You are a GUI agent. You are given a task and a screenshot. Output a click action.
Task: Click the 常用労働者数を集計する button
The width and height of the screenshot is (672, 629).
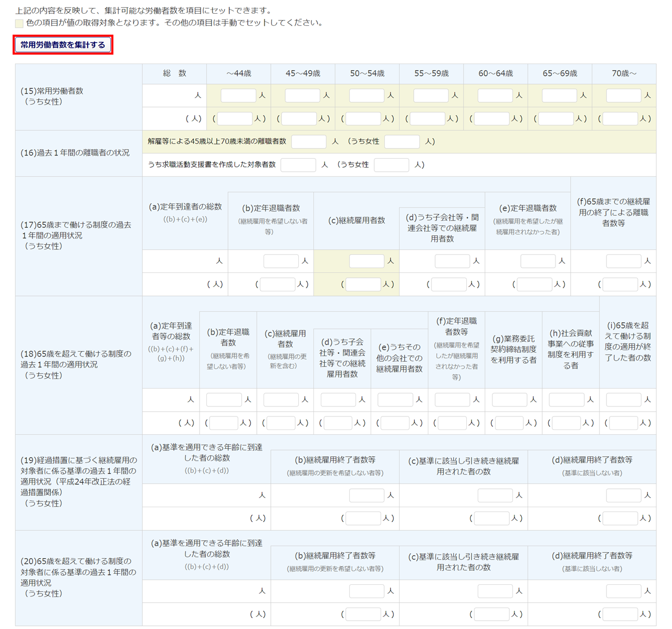pyautogui.click(x=63, y=45)
